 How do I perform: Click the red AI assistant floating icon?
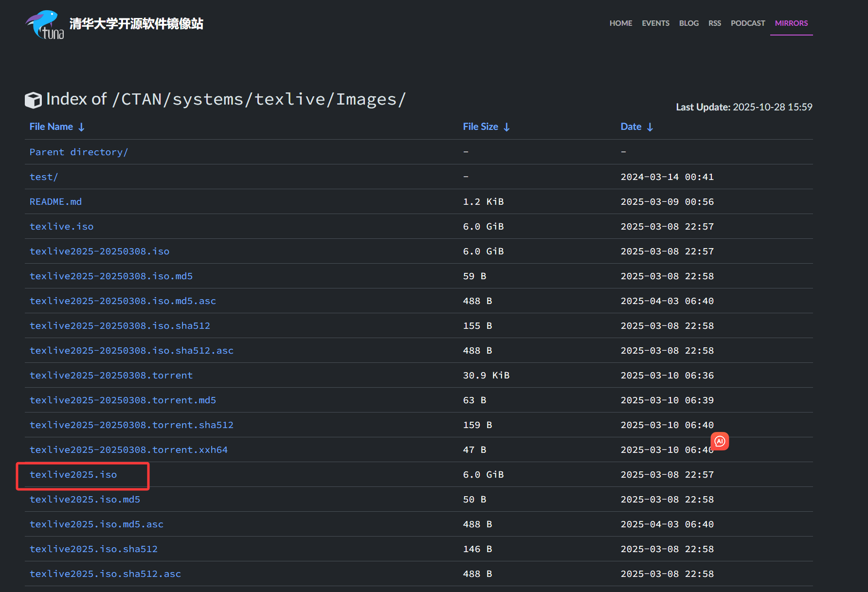[x=720, y=441]
